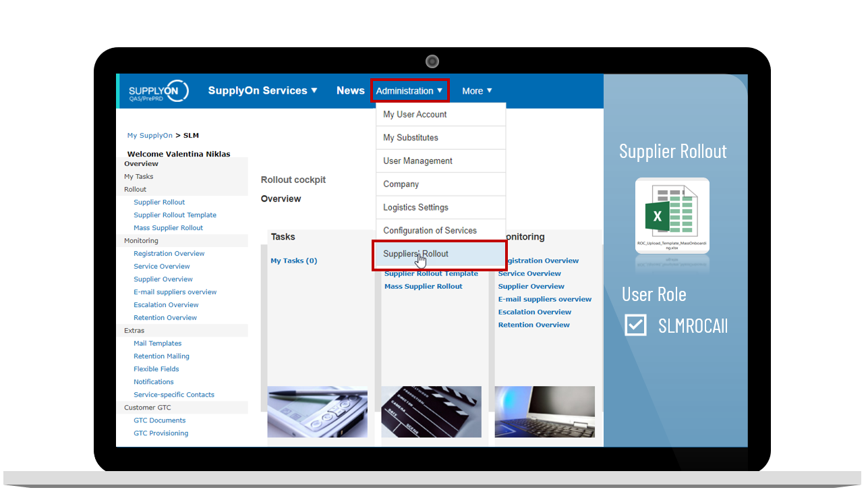Open E-mail suppliers overview in Monitoring card

tap(544, 300)
